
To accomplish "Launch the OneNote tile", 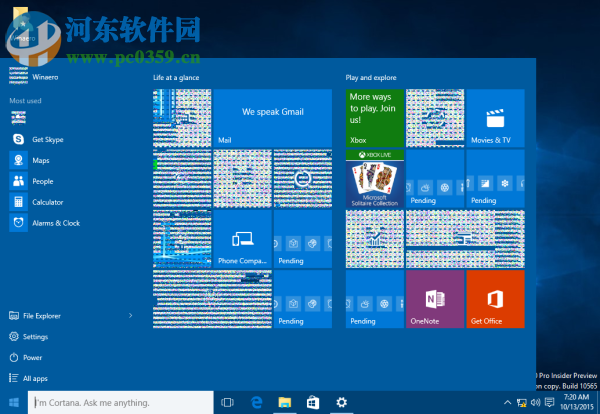I will [435, 299].
